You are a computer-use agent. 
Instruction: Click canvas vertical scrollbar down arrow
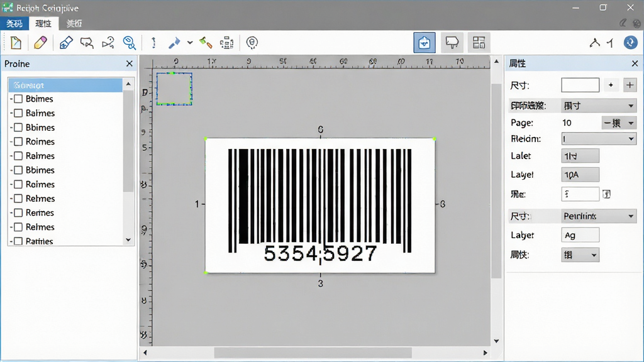tap(496, 341)
